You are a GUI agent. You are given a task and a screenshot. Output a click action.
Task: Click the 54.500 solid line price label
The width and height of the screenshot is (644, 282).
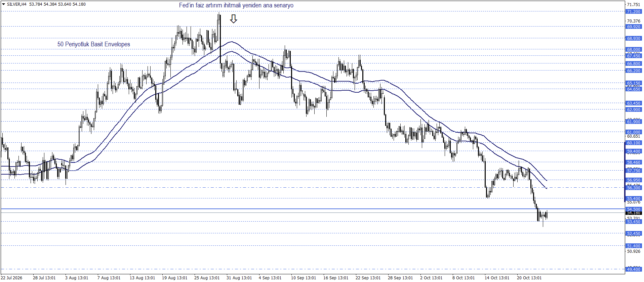pyautogui.click(x=634, y=209)
